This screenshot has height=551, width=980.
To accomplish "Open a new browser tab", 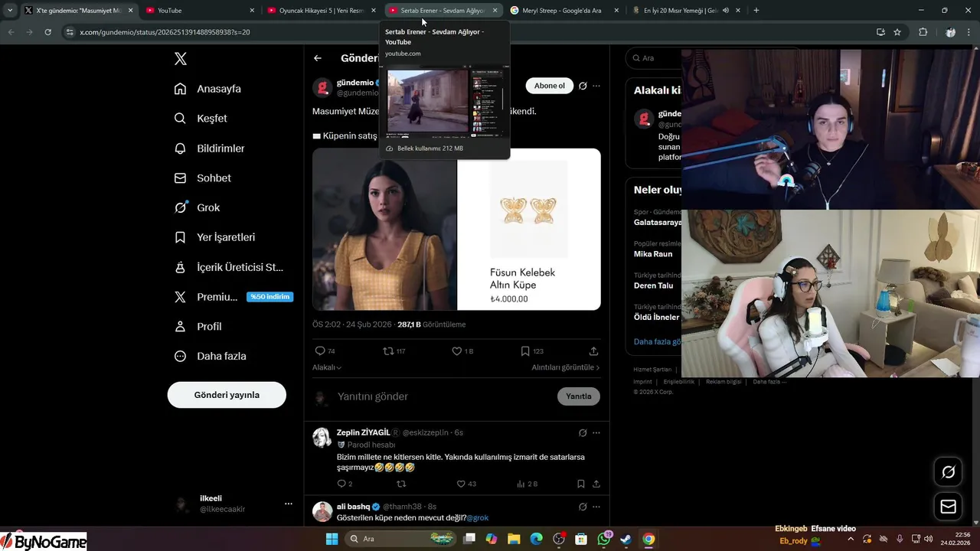I will point(756,10).
